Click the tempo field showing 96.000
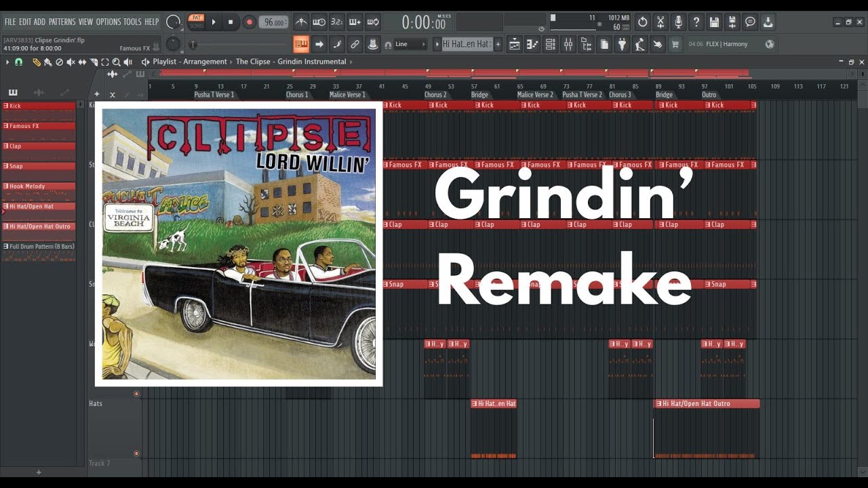 coord(273,22)
